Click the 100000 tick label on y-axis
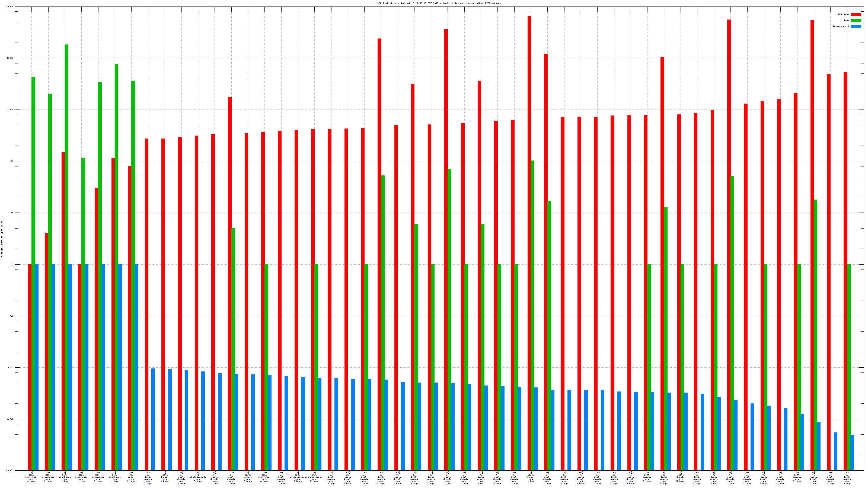Screen dimensions: 868x488 click(x=10, y=7)
